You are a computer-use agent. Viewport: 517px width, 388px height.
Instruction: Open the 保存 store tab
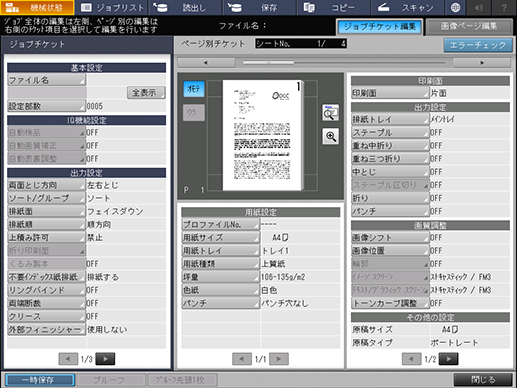[x=260, y=7]
